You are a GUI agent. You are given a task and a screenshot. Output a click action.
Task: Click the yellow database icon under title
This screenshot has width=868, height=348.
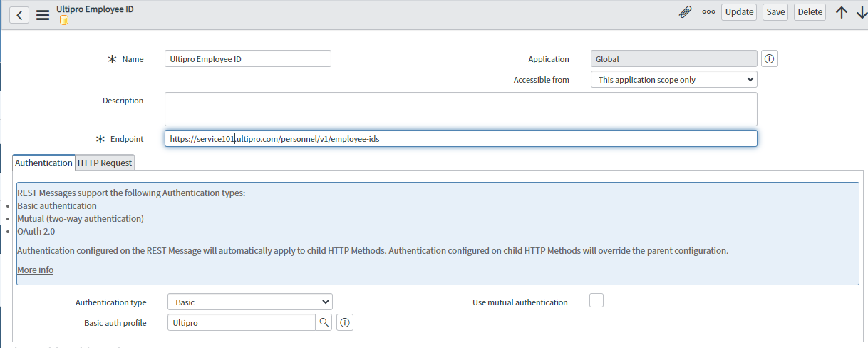63,20
